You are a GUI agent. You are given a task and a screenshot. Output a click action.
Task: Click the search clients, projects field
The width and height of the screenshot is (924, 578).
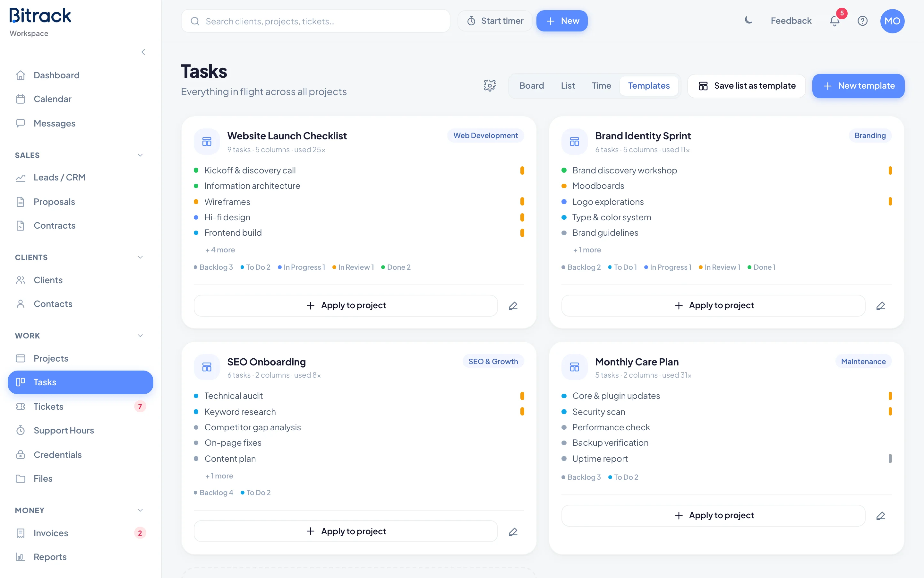(x=315, y=21)
